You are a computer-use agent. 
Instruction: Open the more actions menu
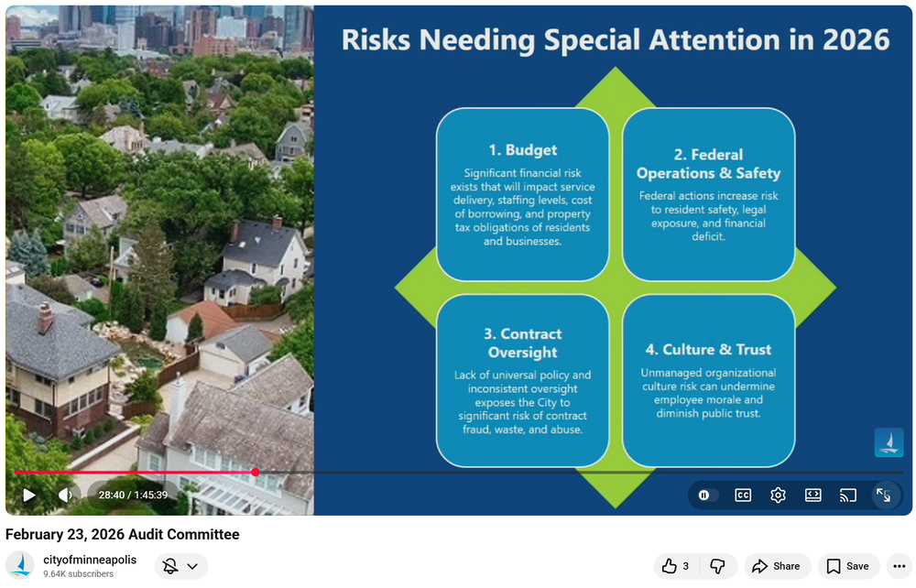pos(898,566)
